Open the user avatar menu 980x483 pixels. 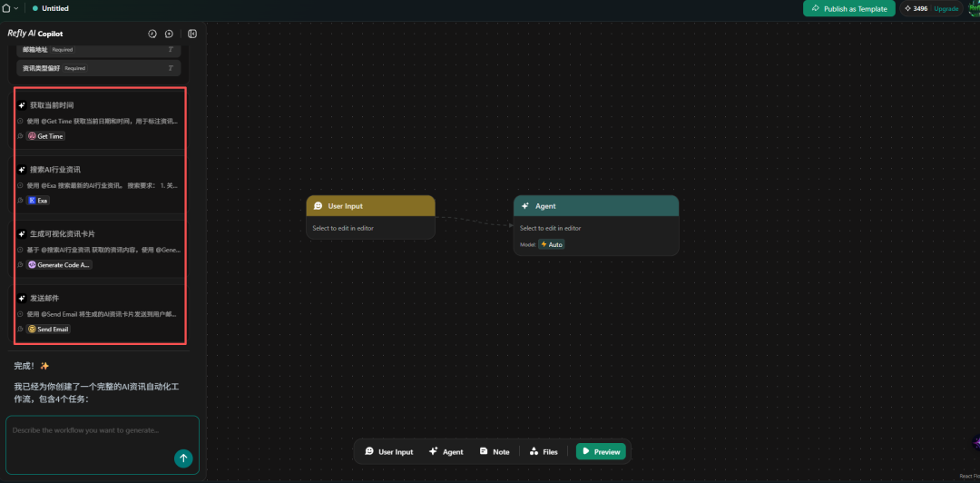(x=974, y=9)
